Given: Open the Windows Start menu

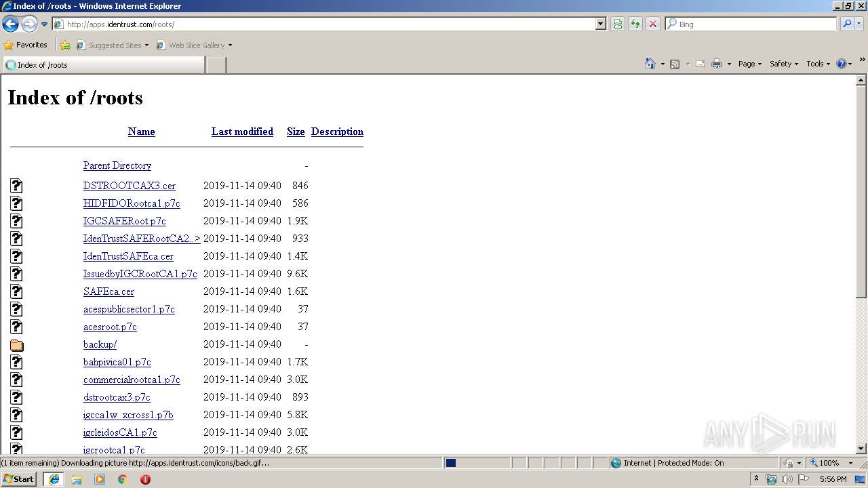Looking at the screenshot, I should 19,479.
